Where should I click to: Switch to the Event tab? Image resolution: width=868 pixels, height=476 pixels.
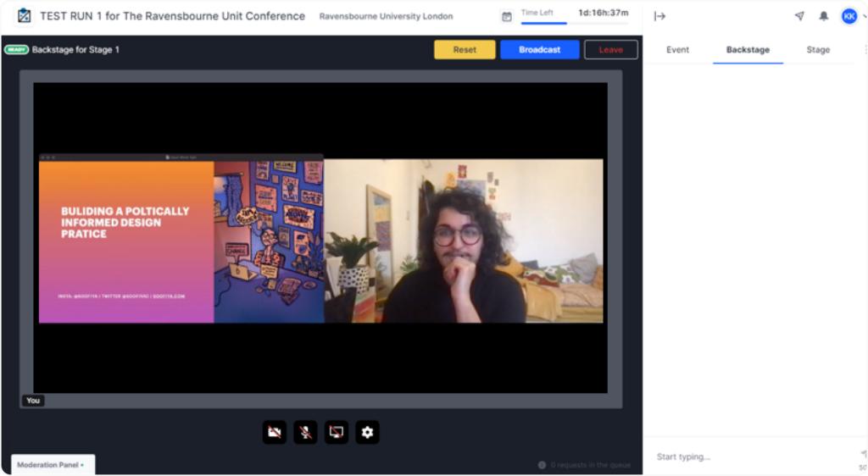[677, 50]
